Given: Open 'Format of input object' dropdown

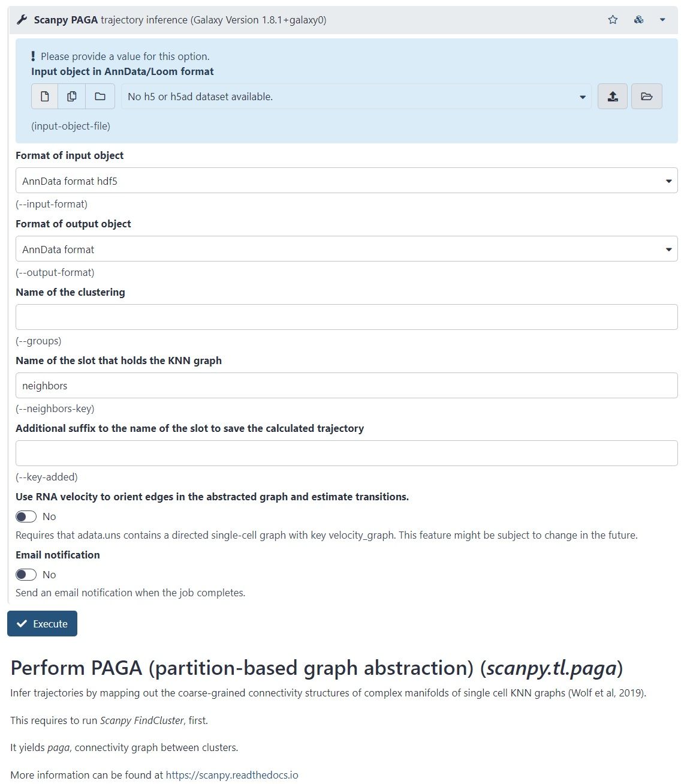Looking at the screenshot, I should (x=346, y=181).
